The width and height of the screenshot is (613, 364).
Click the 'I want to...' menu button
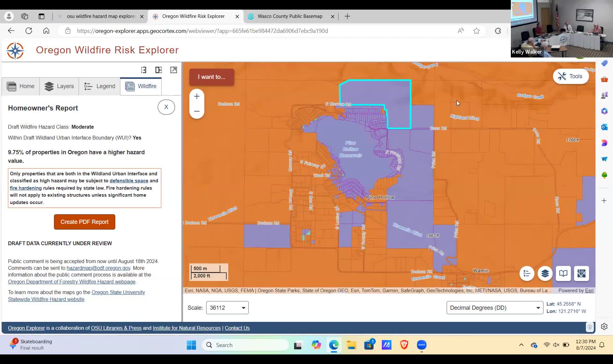coord(212,77)
